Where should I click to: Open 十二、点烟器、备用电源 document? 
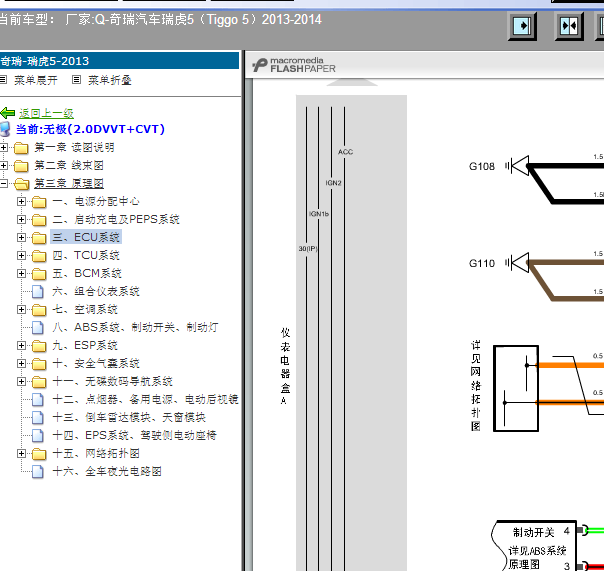[146, 399]
